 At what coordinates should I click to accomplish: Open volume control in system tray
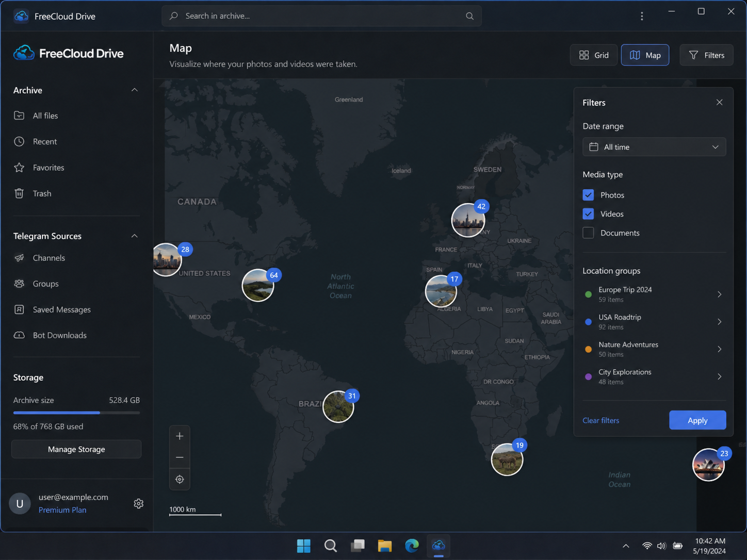661,546
